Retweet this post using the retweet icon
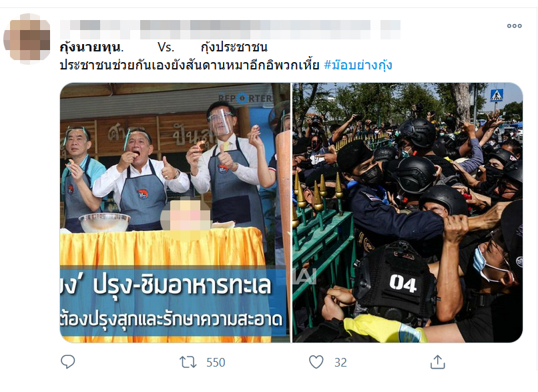538x392 pixels. (x=188, y=362)
